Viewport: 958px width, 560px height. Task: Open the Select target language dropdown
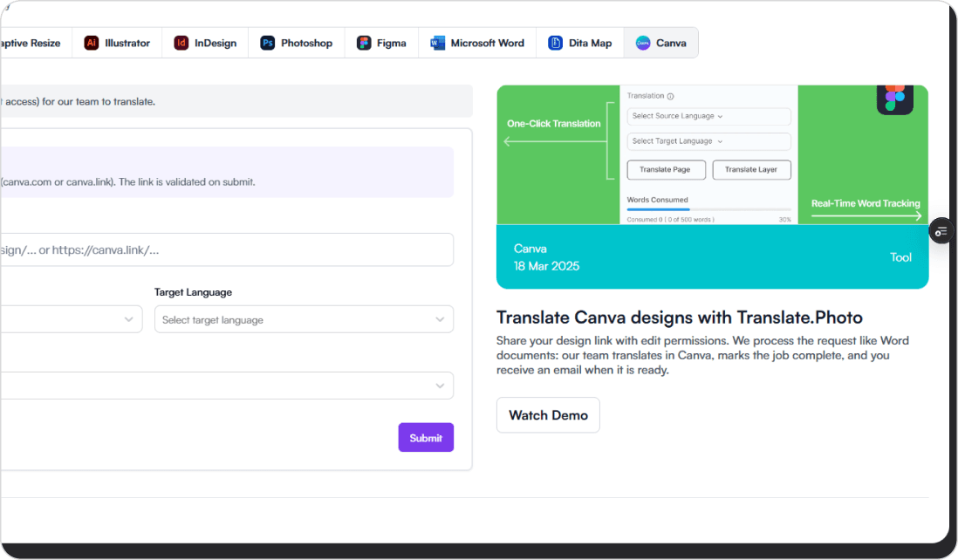304,319
